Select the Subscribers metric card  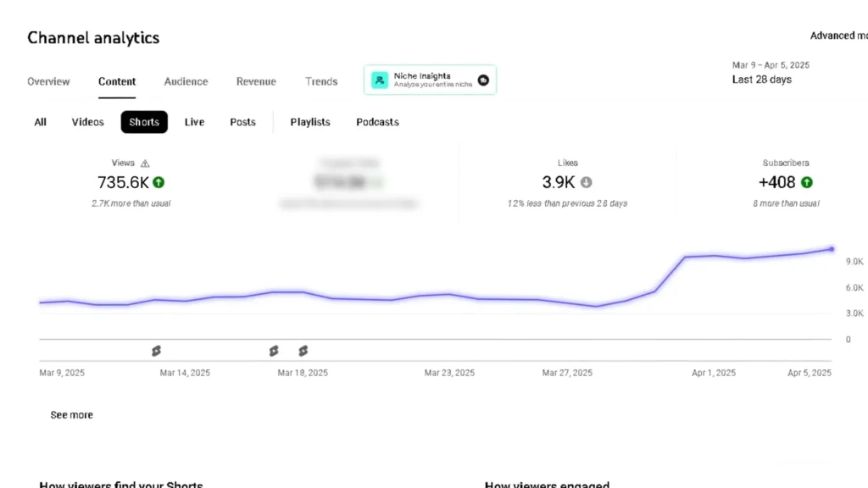pos(784,182)
